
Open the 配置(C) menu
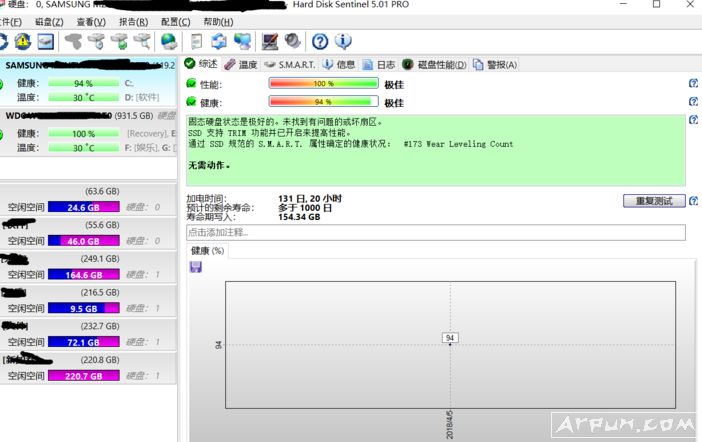175,21
